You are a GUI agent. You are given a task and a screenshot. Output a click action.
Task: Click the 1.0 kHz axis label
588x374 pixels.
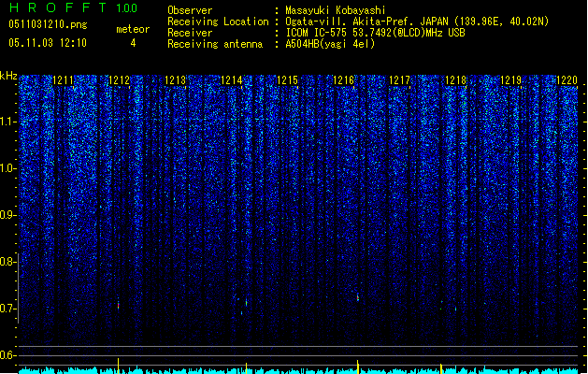point(8,168)
